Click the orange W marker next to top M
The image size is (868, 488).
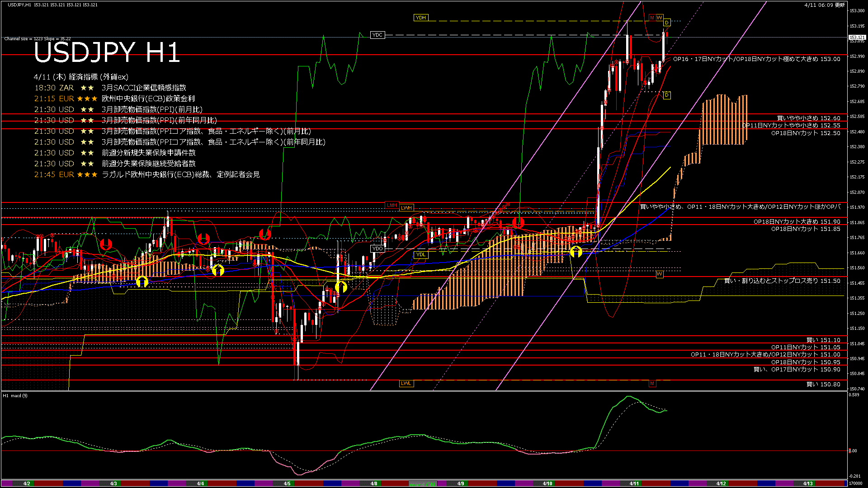point(659,18)
